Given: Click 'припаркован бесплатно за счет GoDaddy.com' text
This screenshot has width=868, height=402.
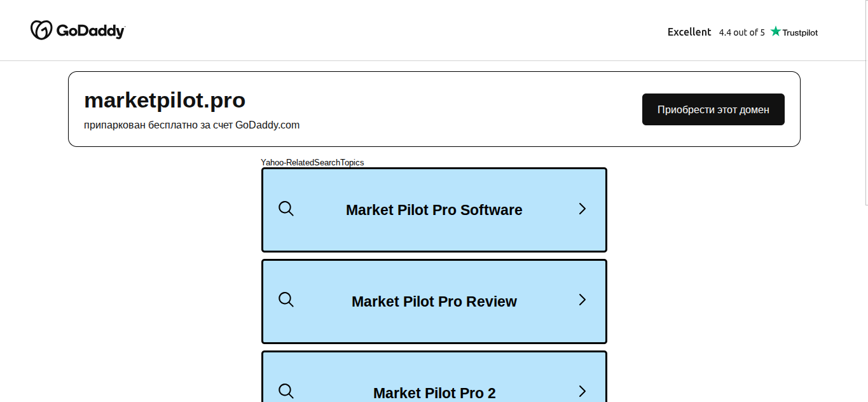Looking at the screenshot, I should [x=191, y=125].
